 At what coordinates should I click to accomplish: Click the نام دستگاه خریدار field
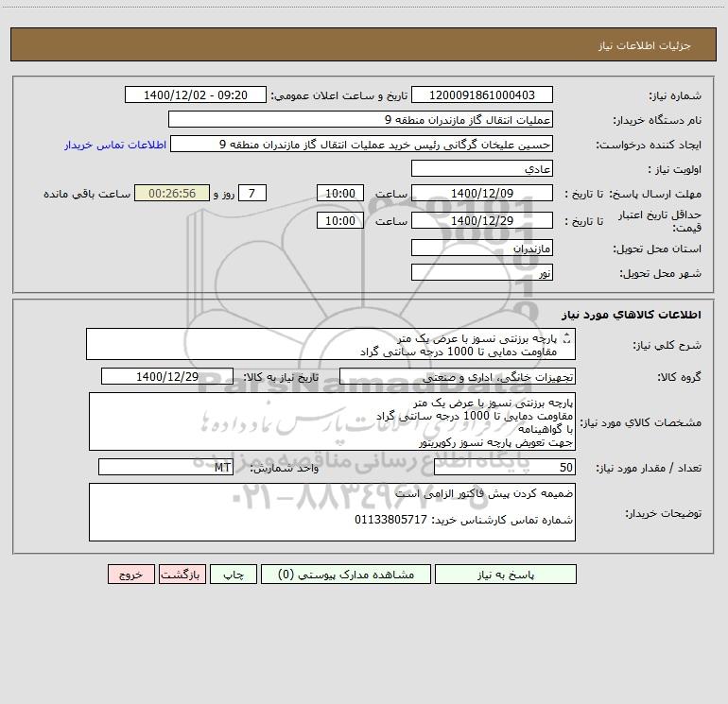(360, 119)
